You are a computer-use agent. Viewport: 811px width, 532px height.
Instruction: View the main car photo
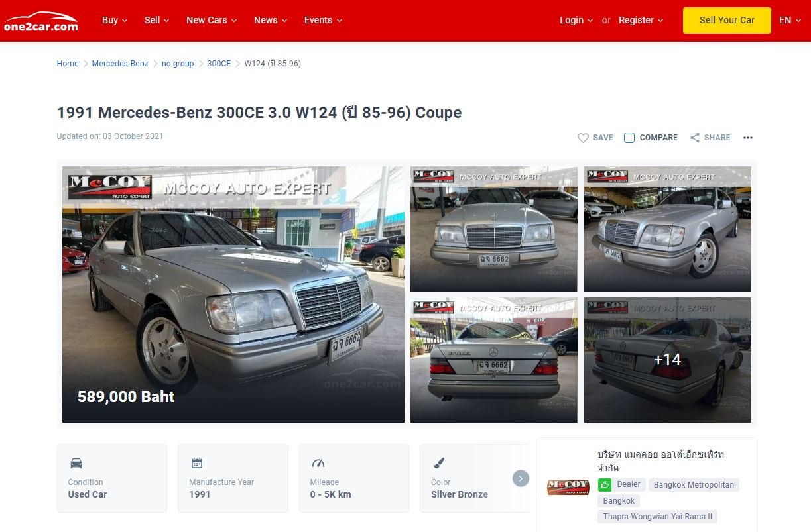point(233,294)
